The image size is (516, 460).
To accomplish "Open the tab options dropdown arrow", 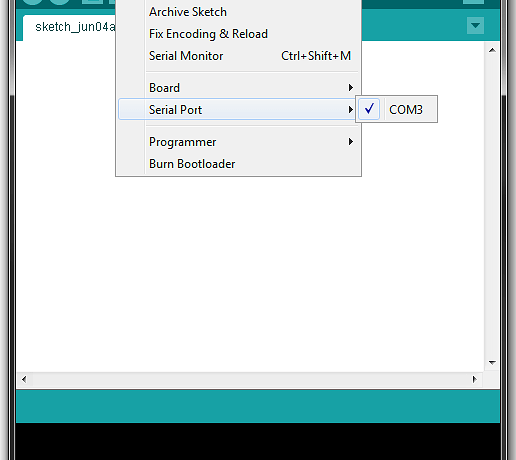I will 475,26.
